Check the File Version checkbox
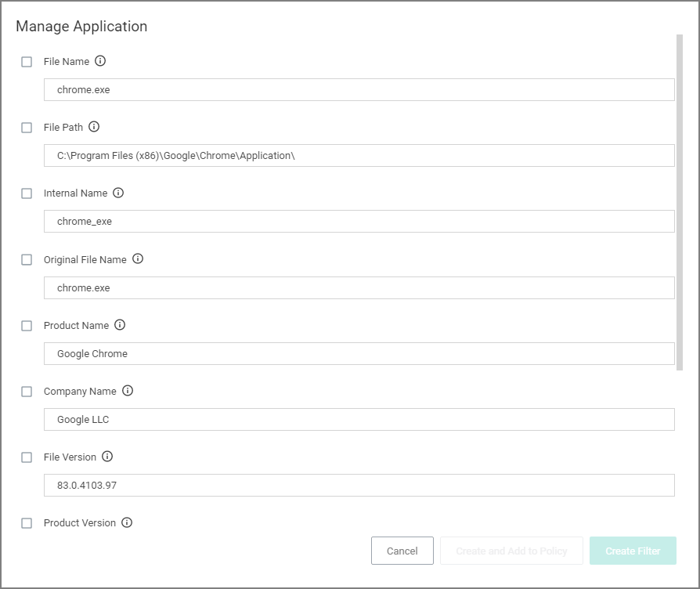Screen dimensions: 700x589 pyautogui.click(x=27, y=457)
